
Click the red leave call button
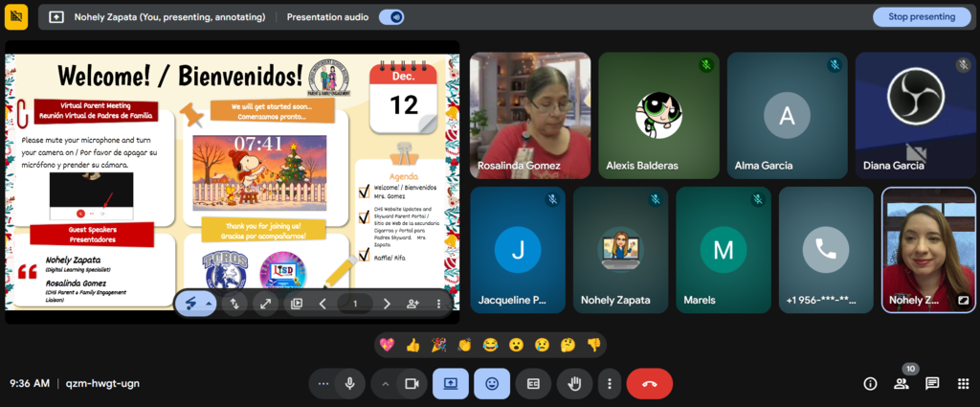coord(649,384)
